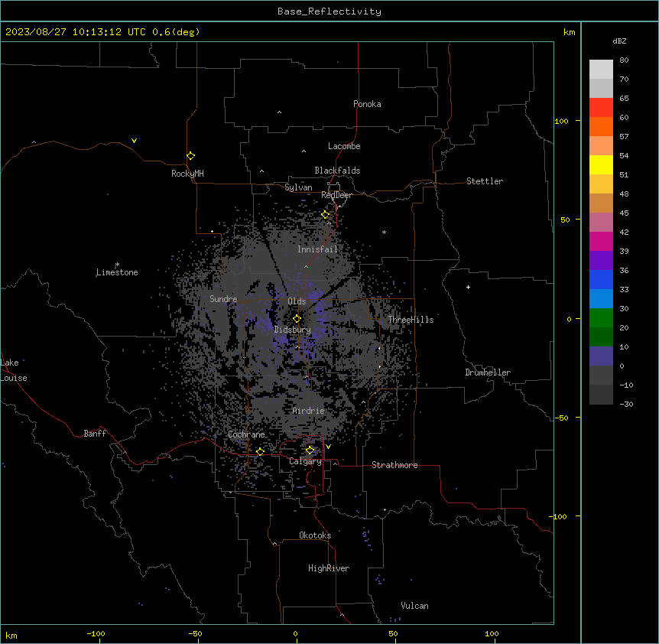Click the Limestone label

[117, 272]
